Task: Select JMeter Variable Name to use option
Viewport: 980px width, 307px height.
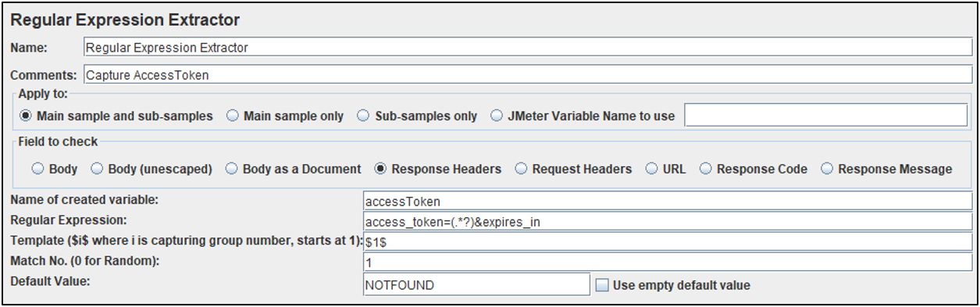Action: 497,116
